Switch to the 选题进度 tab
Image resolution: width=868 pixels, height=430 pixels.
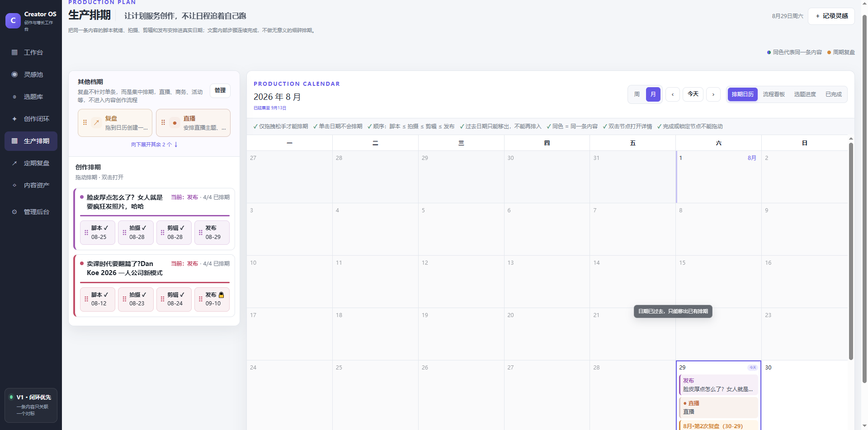(805, 94)
